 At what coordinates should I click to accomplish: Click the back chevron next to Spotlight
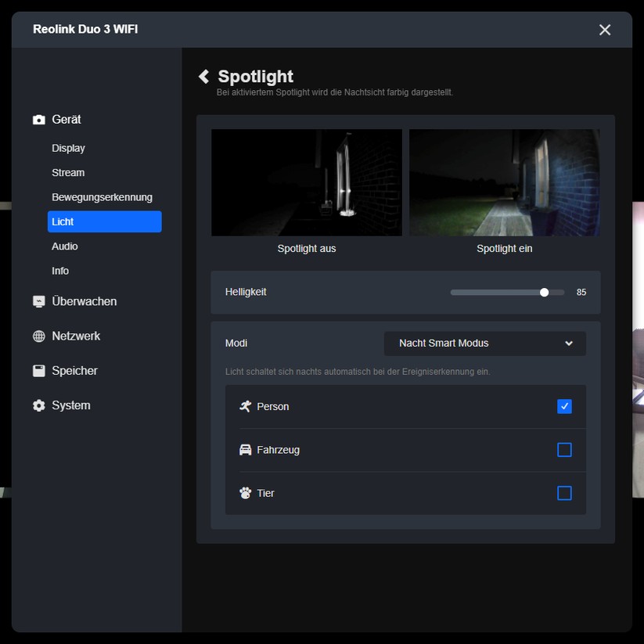pyautogui.click(x=203, y=76)
